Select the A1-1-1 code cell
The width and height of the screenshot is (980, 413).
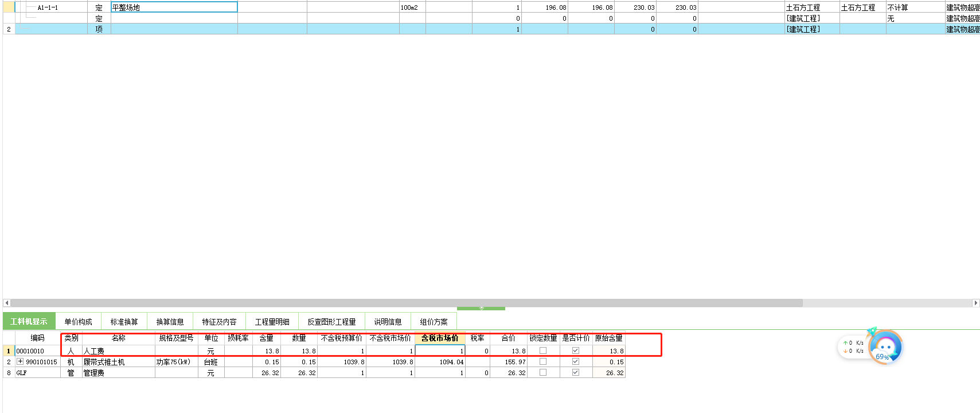coord(51,7)
